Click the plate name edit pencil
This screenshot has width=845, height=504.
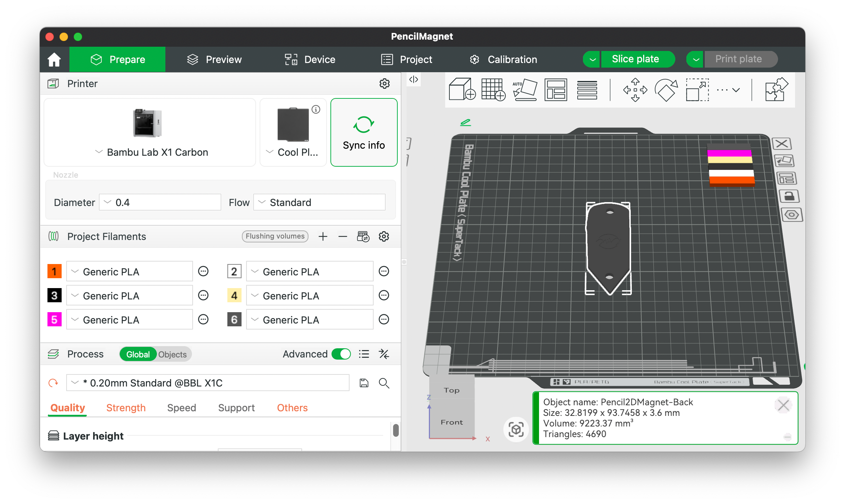click(x=465, y=122)
